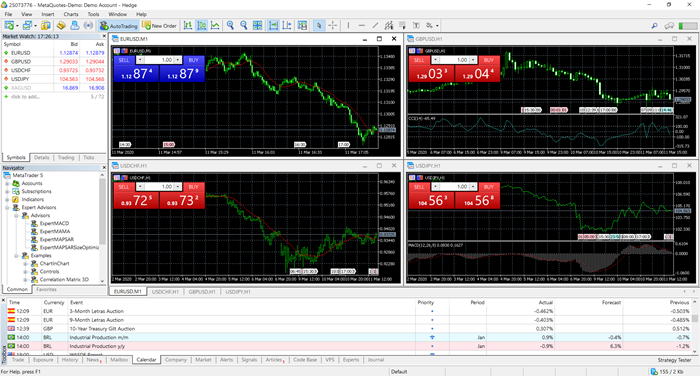Open the History tab in Toolbox
Screen dimensions: 700x376
70,359
